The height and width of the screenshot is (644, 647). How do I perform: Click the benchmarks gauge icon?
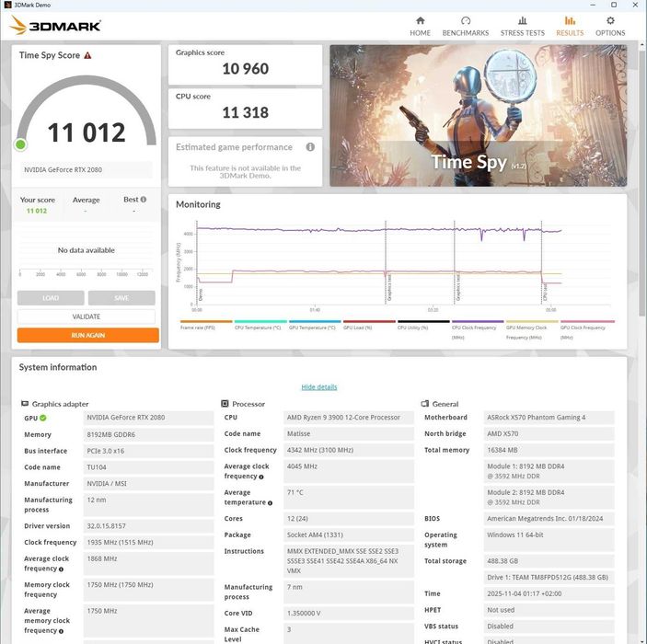(466, 20)
